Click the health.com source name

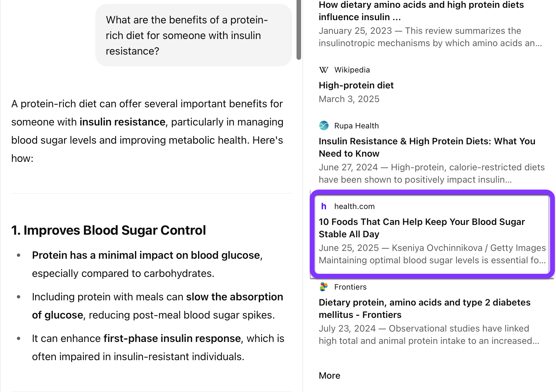tap(354, 206)
